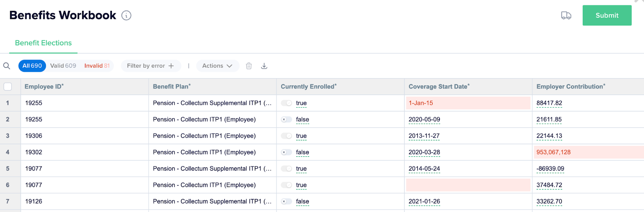The height and width of the screenshot is (212, 644).
Task: Click the truck icon near Submit
Action: click(x=566, y=16)
